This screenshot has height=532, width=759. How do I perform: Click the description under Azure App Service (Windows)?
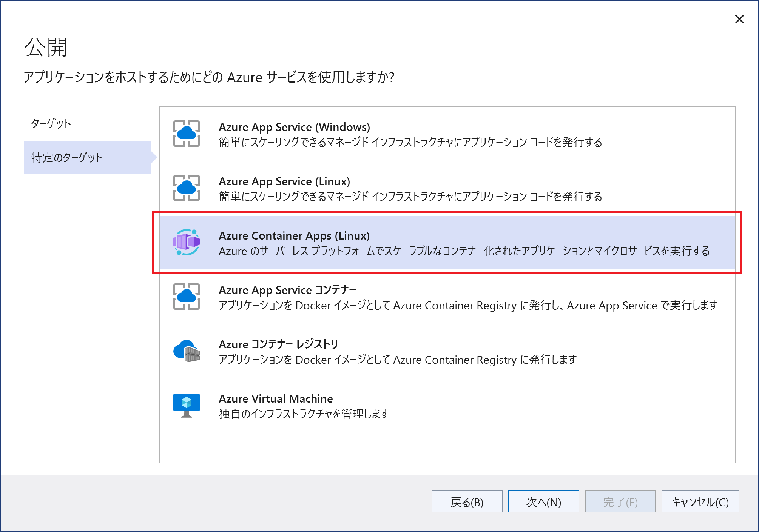coord(410,142)
